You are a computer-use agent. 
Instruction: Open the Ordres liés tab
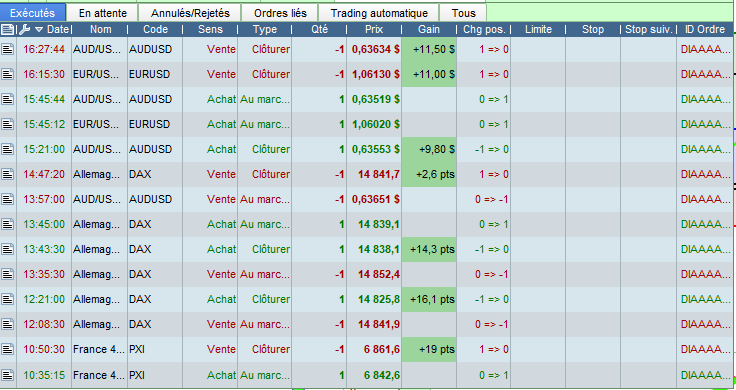click(280, 13)
